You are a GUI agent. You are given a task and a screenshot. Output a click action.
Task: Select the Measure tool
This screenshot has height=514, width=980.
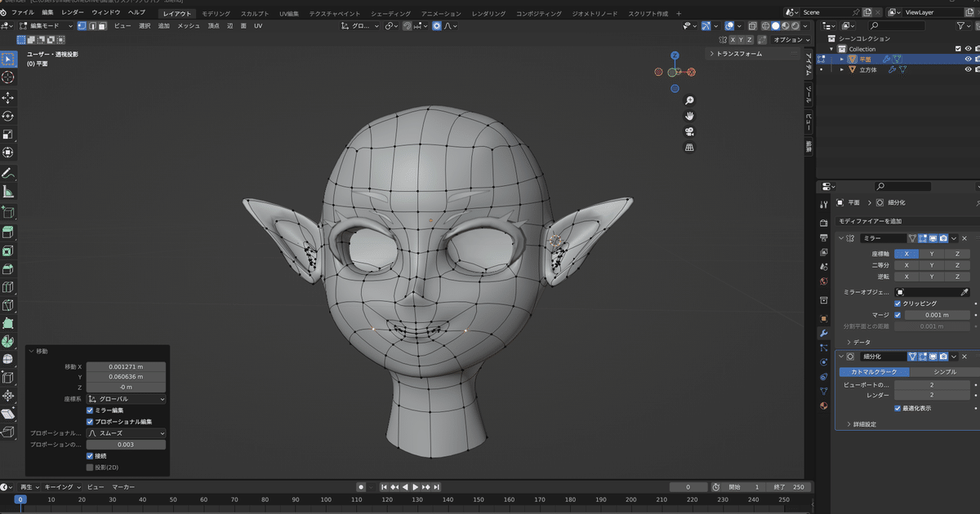pos(8,193)
